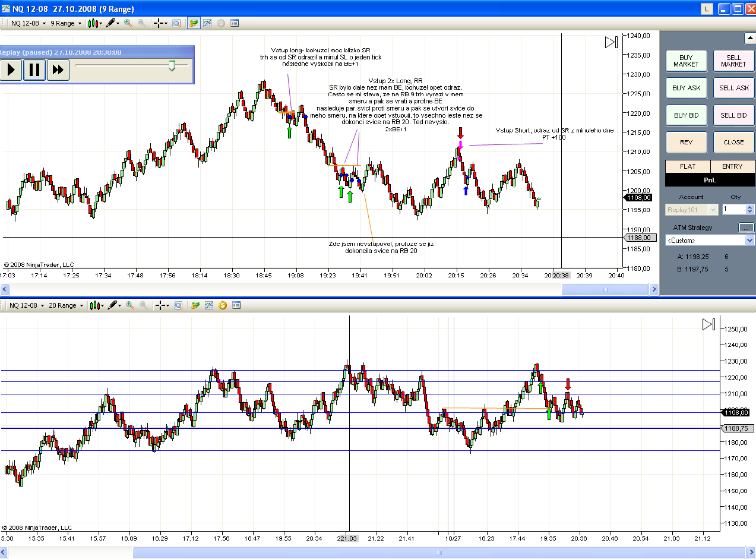Screen dimensions: 756x559
Task: Click the replay speed slider handle
Action: tap(172, 66)
